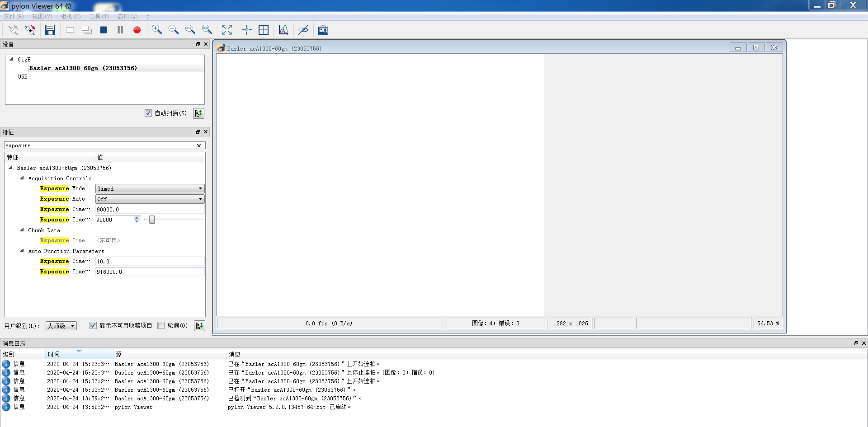The height and width of the screenshot is (427, 868).
Task: Open the histogram display tool
Action: click(x=283, y=30)
